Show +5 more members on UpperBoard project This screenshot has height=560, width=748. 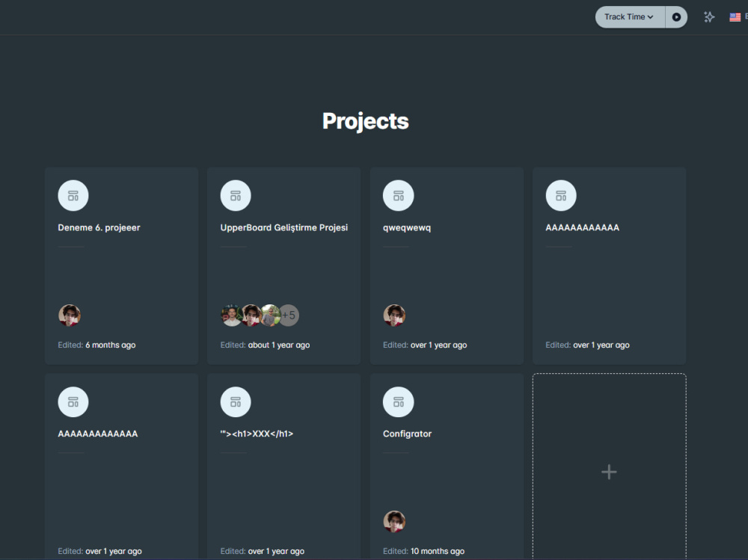tap(289, 316)
